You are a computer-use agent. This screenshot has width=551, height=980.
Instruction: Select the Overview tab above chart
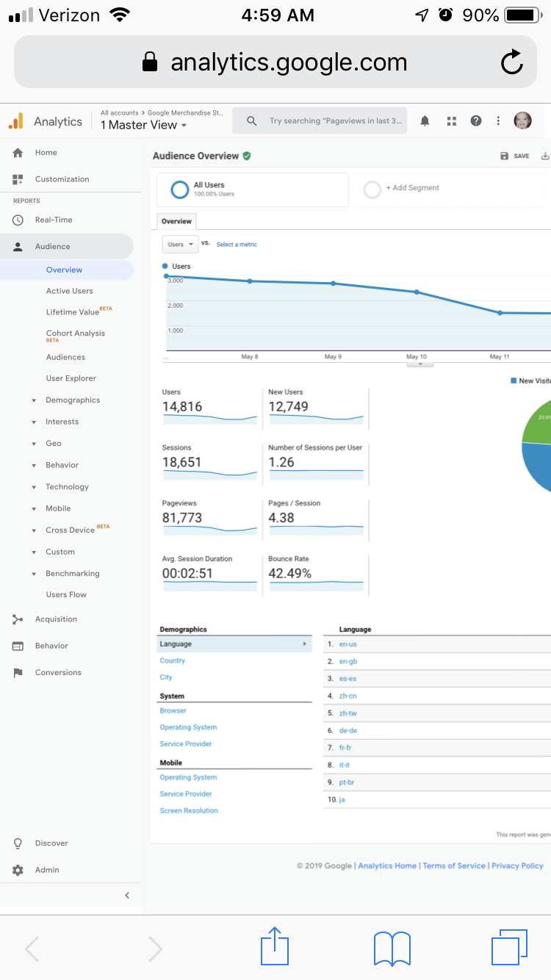pyautogui.click(x=176, y=221)
